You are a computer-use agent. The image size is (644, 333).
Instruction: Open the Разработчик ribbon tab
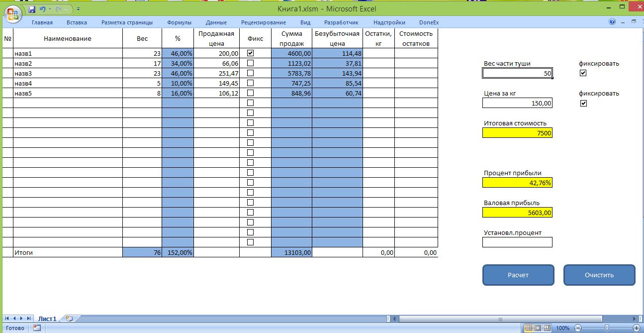pos(341,22)
